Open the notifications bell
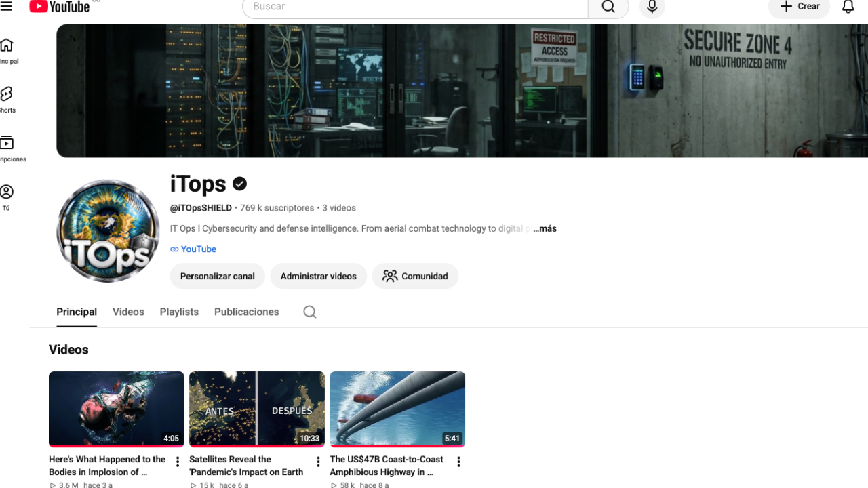868x488 pixels. (x=848, y=7)
